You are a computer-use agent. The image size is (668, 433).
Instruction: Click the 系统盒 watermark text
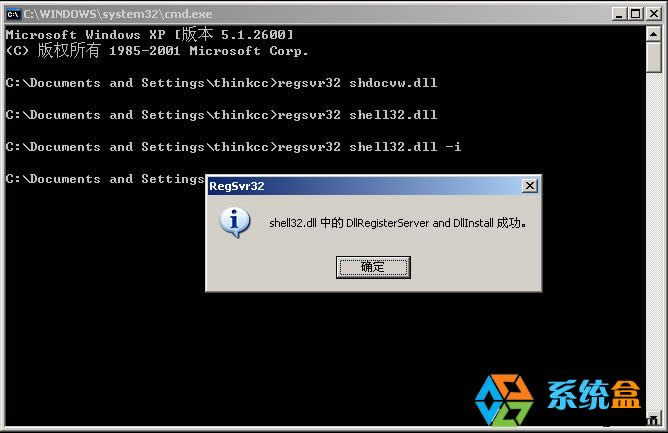[x=594, y=395]
